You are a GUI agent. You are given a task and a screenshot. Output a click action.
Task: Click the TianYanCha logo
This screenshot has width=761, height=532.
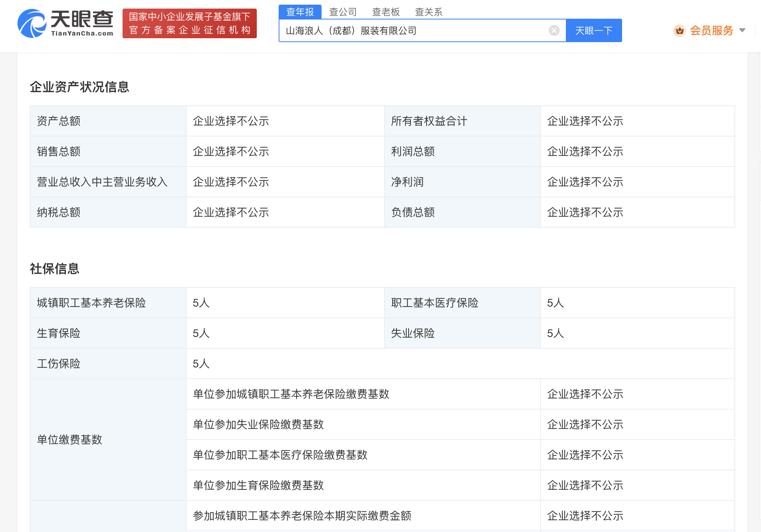pos(65,23)
